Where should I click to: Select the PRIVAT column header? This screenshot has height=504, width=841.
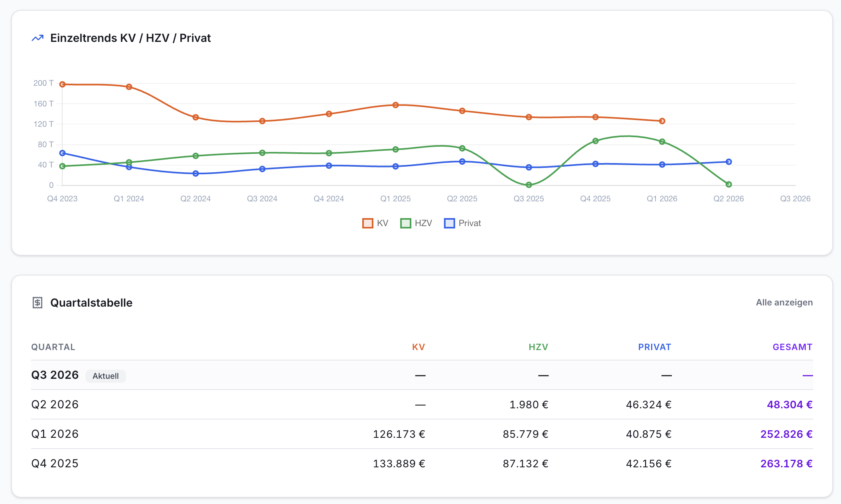[654, 347]
